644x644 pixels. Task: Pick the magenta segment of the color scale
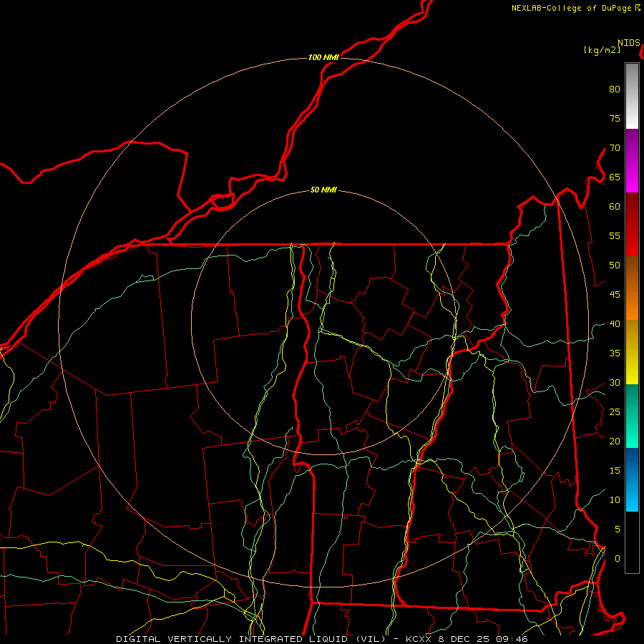pos(632,160)
